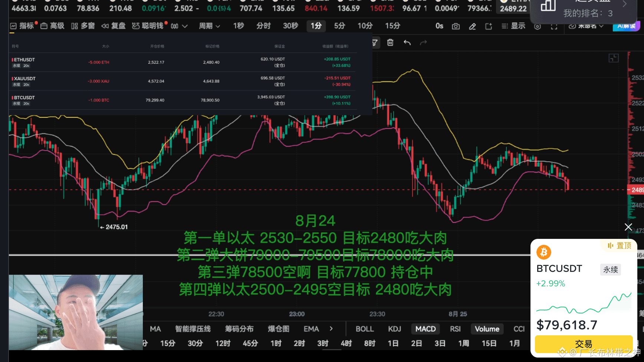644x362 pixels.
Task: Click the 永续 perpetual tag
Action: [611, 270]
